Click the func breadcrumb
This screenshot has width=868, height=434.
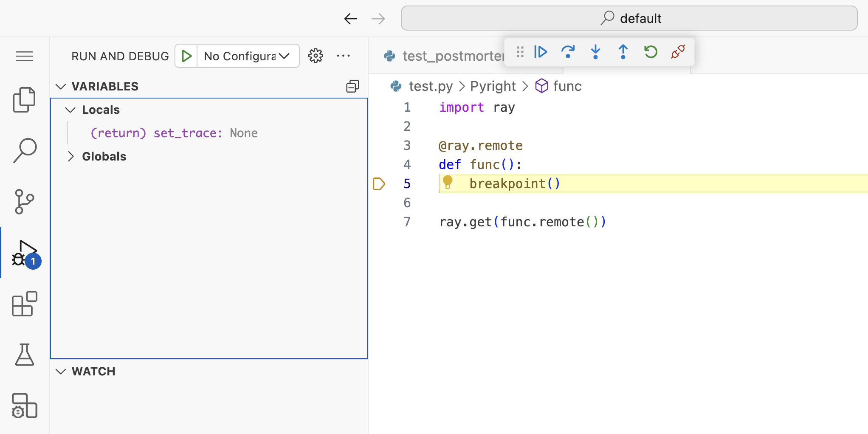click(x=567, y=86)
